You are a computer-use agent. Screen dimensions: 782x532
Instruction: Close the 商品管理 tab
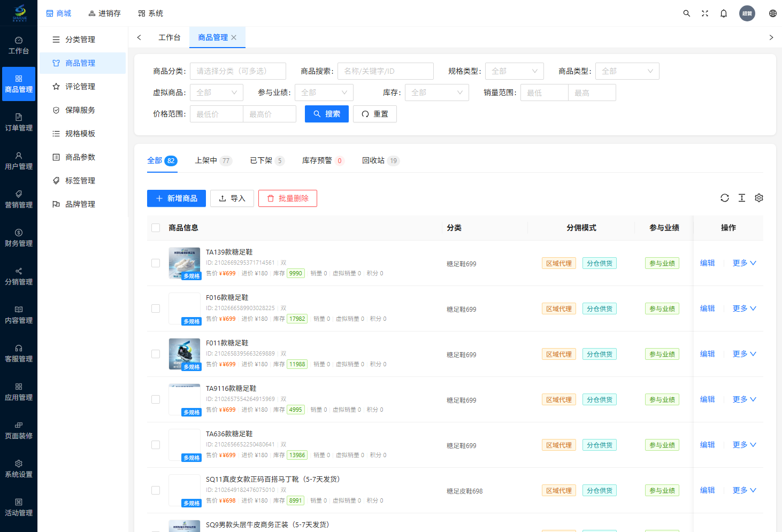[234, 37]
